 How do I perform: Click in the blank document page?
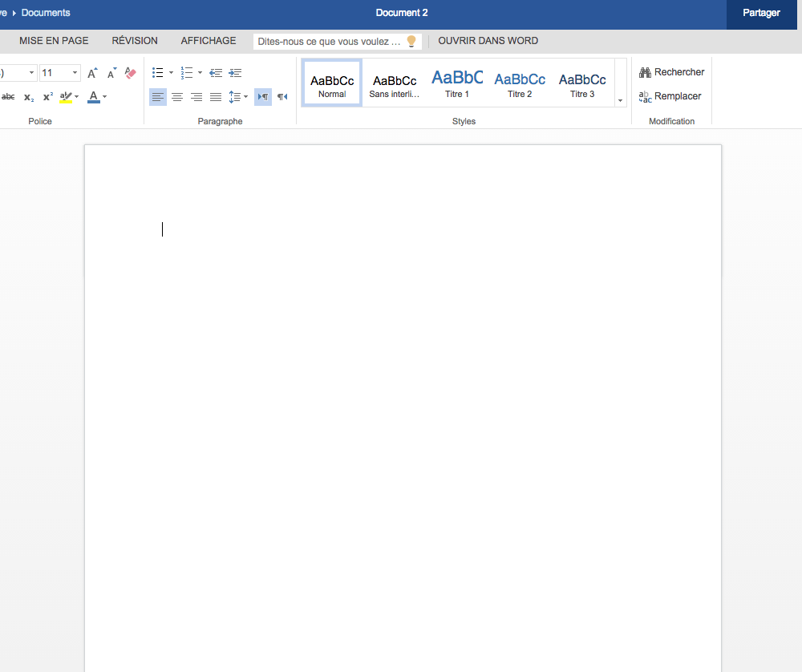[x=403, y=409]
